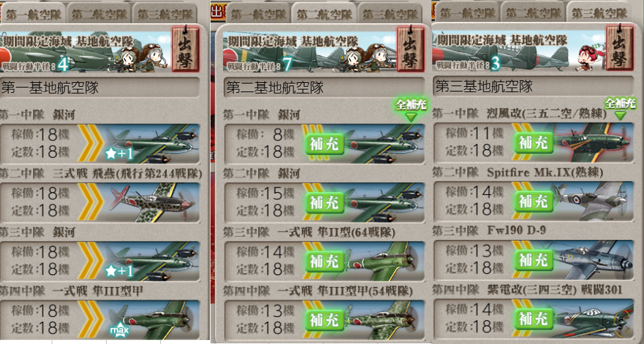Select the Shiden Kai 343 plane icon
This screenshot has width=644, height=344.
tap(592, 319)
